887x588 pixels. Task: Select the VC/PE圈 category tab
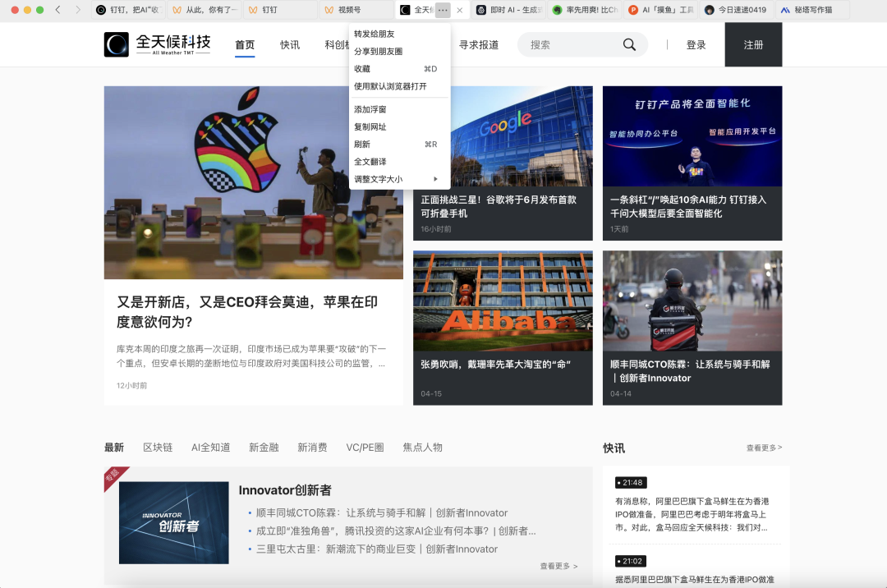365,448
